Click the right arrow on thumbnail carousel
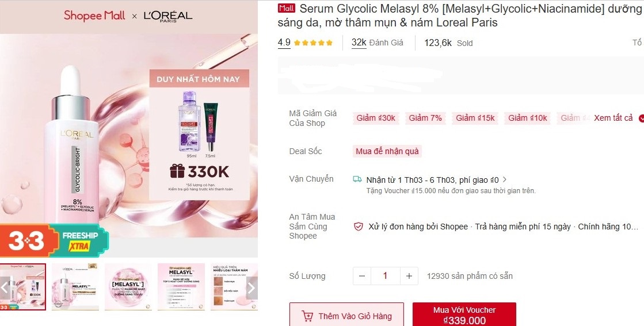 pos(251,288)
